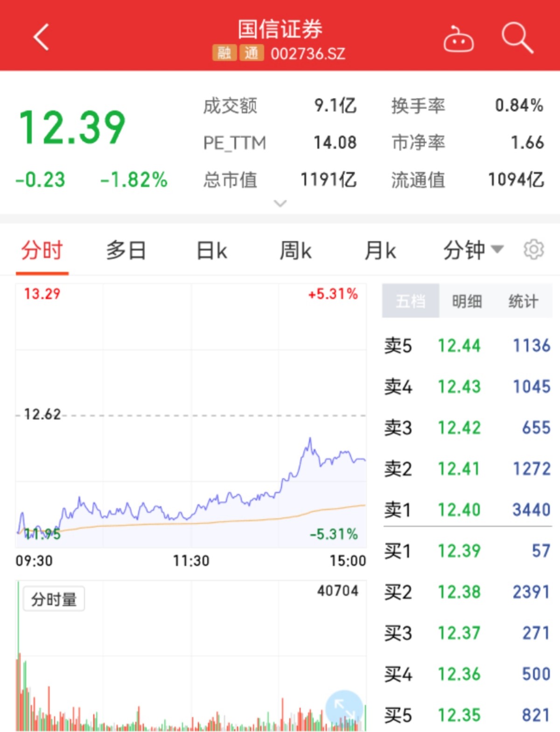Select the 卖5 row at 12.44
Screen dimensions: 560x732
coord(467,346)
